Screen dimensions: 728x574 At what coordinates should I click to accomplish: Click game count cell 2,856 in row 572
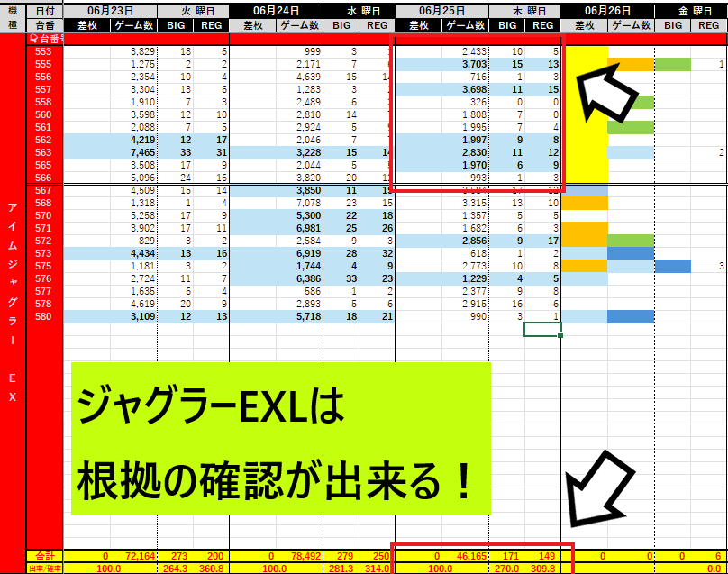pos(465,241)
